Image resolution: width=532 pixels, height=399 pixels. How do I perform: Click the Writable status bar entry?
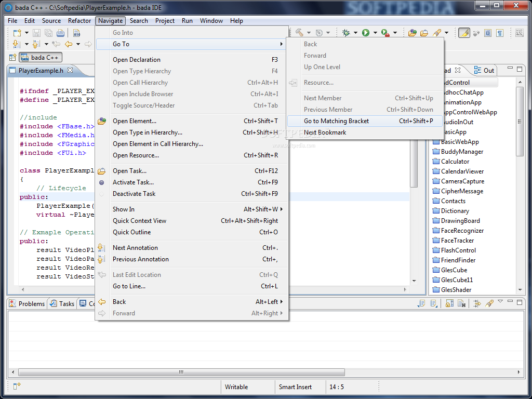click(236, 387)
